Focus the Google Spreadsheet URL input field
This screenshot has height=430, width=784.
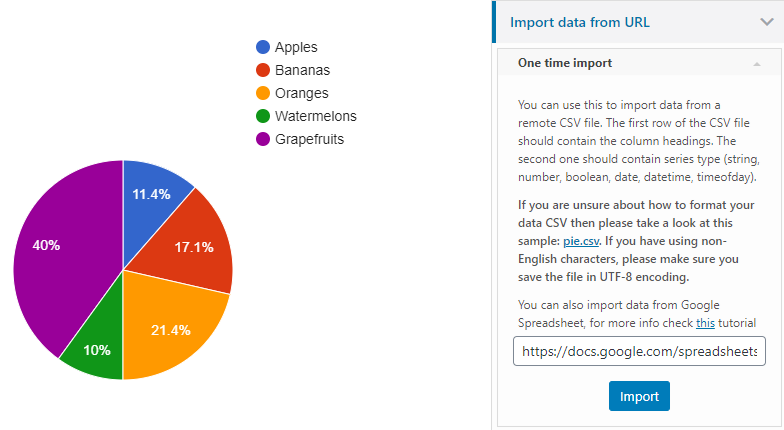pos(640,351)
